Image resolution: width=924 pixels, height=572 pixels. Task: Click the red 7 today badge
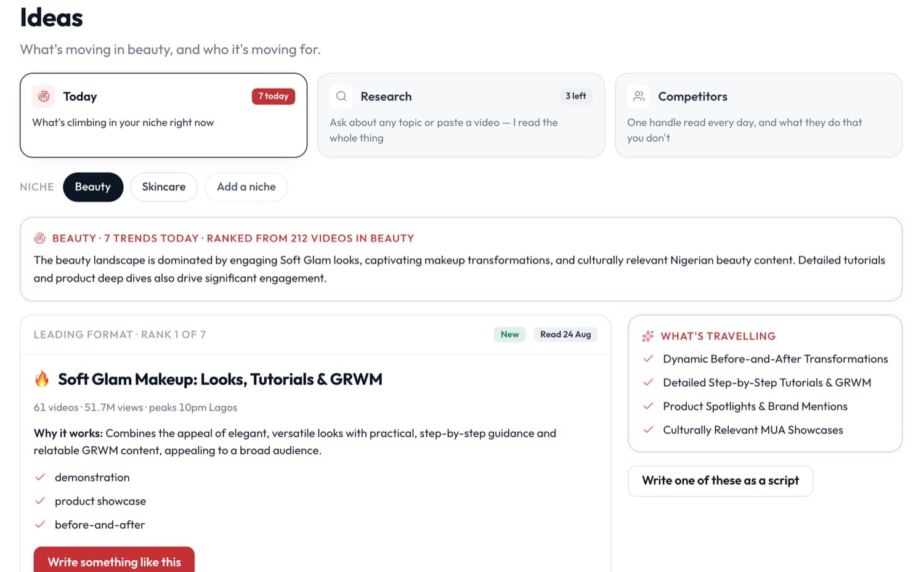coord(274,96)
